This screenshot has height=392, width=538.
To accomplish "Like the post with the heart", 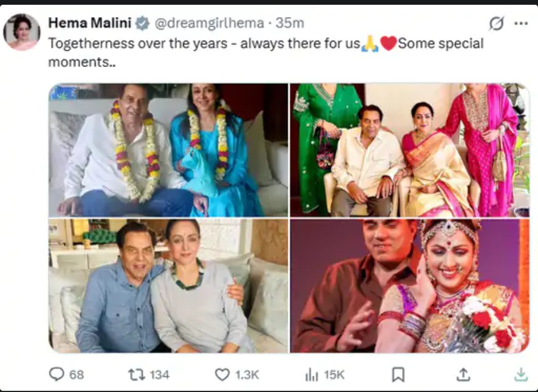I will click(222, 374).
